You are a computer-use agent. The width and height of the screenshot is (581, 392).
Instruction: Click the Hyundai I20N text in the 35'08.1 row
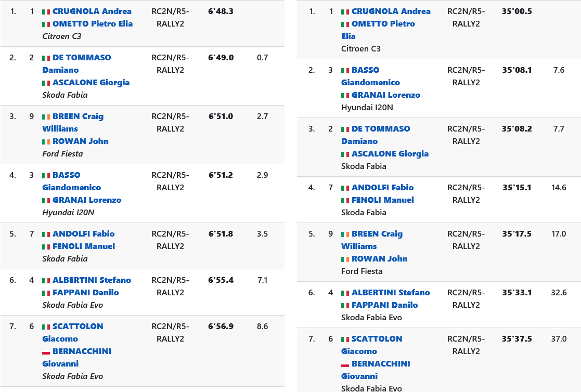point(367,108)
